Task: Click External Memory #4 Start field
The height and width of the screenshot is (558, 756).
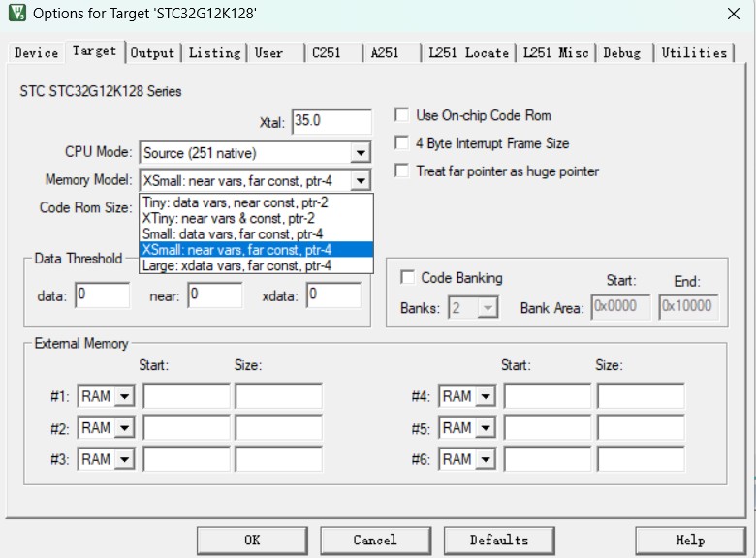Action: click(x=548, y=396)
